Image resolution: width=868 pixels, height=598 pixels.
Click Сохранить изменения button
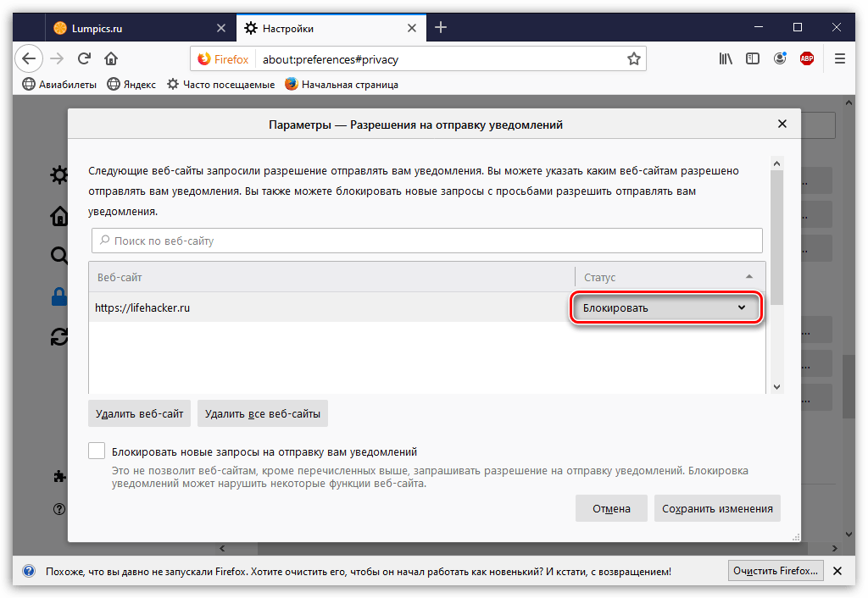point(717,508)
